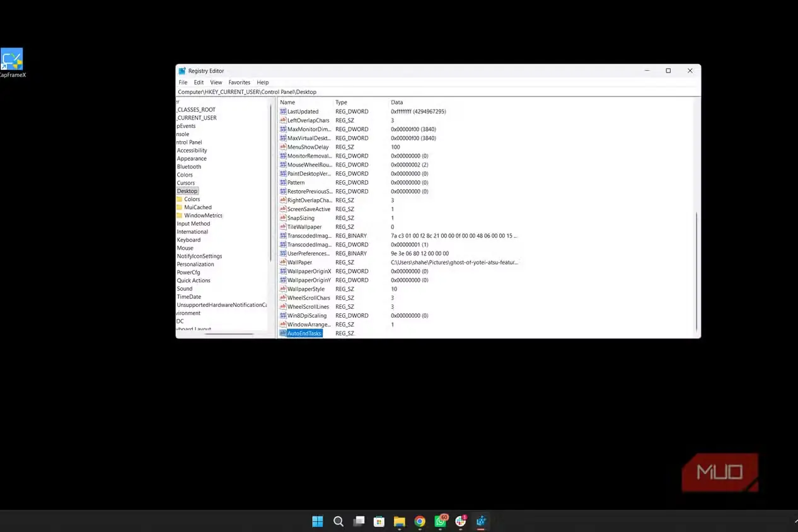Click the MuiCached folder icon
The height and width of the screenshot is (532, 798).
pos(179,207)
